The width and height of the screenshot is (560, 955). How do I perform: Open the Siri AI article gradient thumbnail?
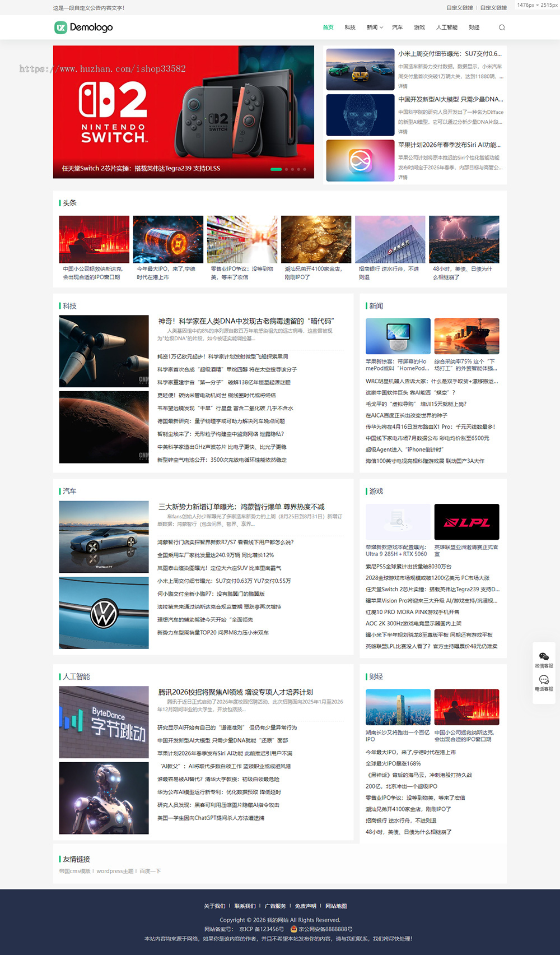click(x=360, y=160)
